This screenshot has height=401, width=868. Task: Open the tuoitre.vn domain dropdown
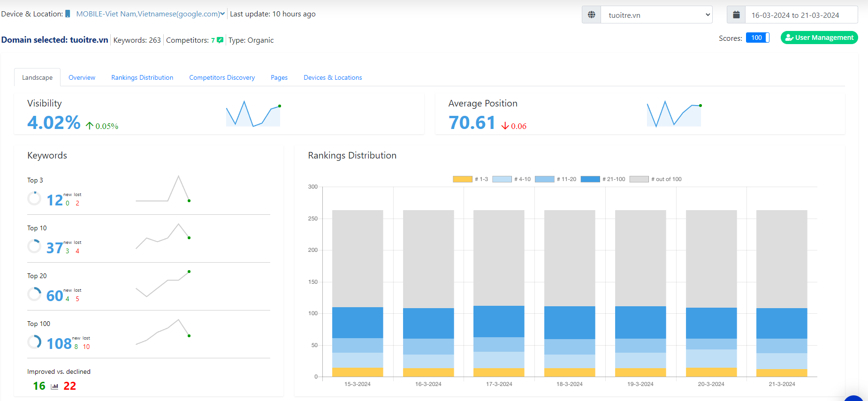pyautogui.click(x=656, y=15)
